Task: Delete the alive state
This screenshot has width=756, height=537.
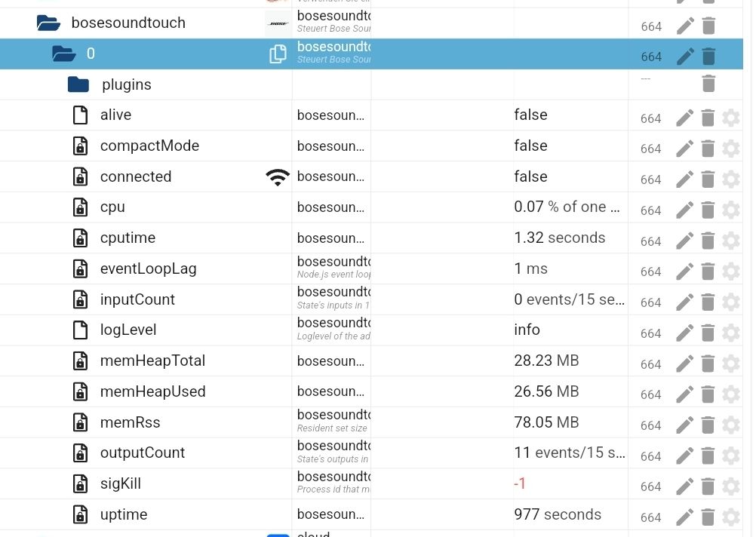Action: [x=708, y=118]
